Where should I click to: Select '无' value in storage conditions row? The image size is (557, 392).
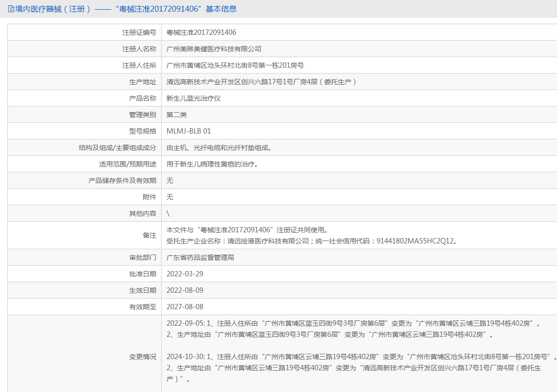coord(170,181)
